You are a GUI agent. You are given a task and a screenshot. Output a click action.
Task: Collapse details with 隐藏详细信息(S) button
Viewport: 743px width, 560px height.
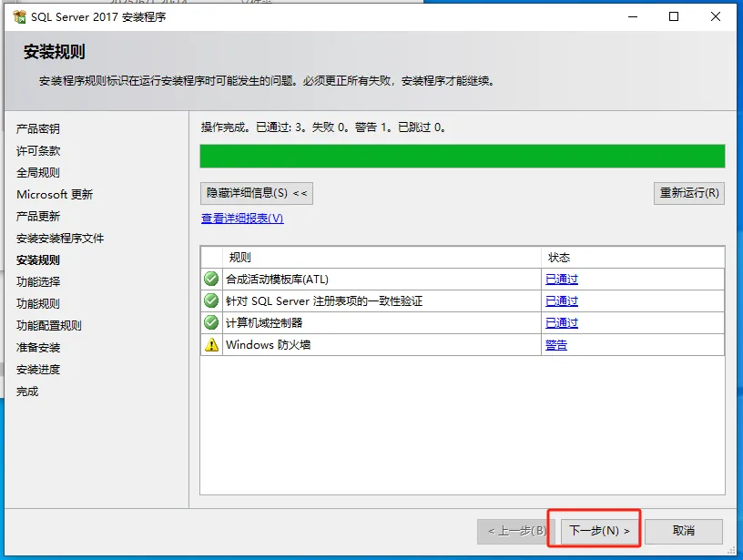coord(257,193)
